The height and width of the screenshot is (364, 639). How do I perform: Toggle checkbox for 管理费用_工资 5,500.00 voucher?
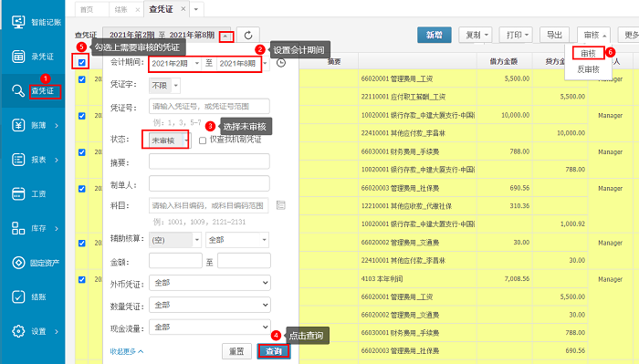click(x=82, y=79)
